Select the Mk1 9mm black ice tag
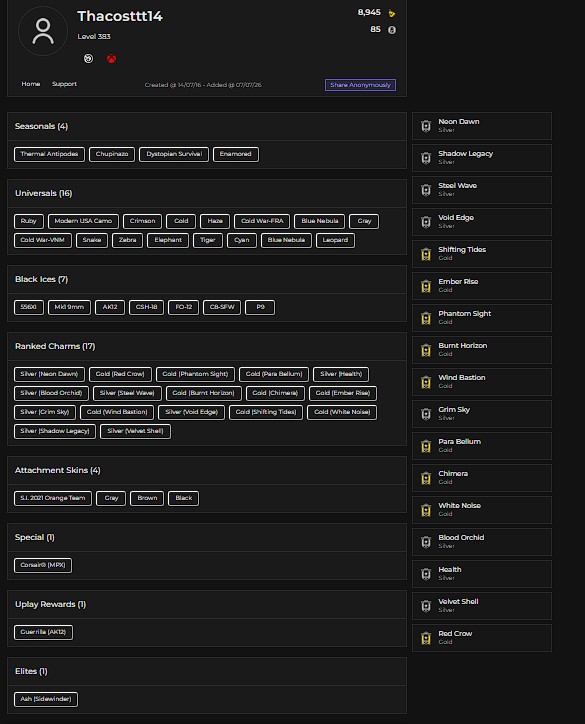This screenshot has height=724, width=585. (69, 307)
